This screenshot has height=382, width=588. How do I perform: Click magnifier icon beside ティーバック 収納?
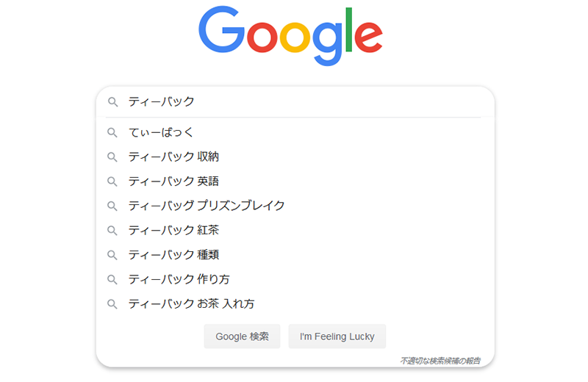point(112,156)
